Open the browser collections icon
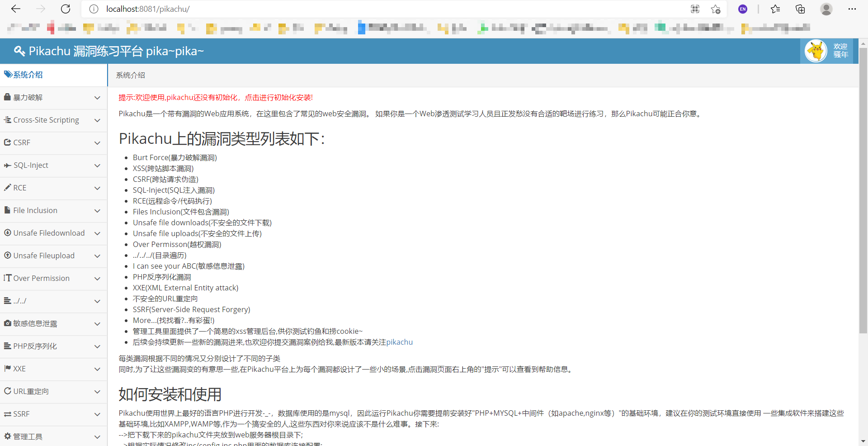This screenshot has width=868, height=446. (800, 9)
